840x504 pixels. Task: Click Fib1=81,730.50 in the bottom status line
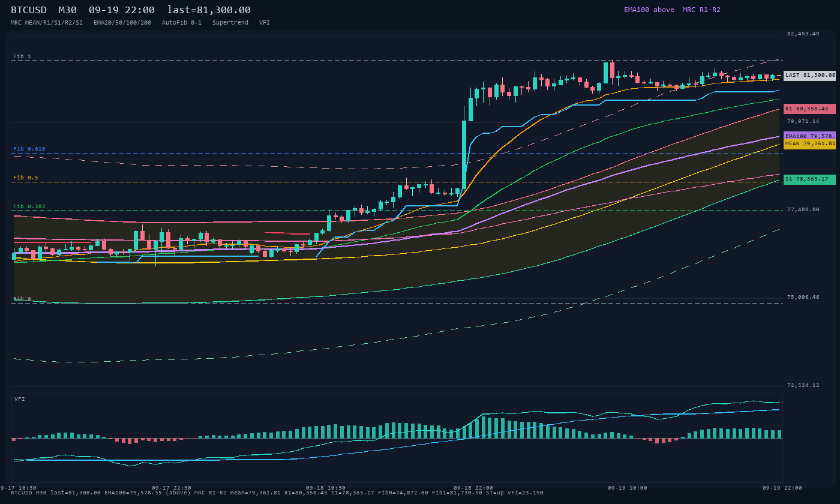(x=457, y=493)
